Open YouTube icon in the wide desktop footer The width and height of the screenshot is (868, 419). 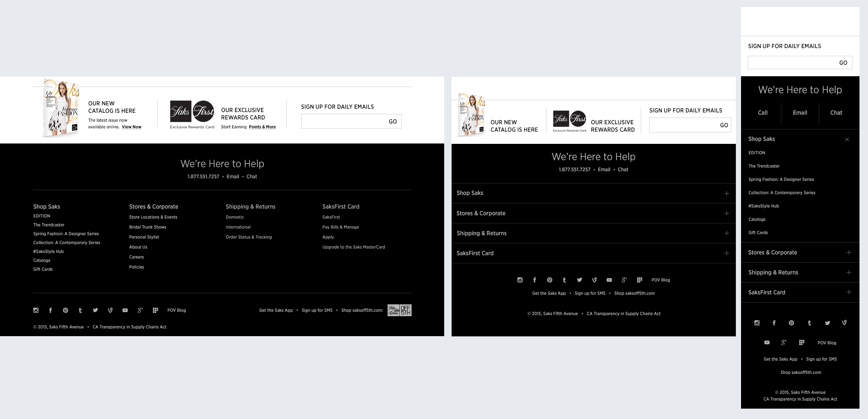(x=125, y=310)
